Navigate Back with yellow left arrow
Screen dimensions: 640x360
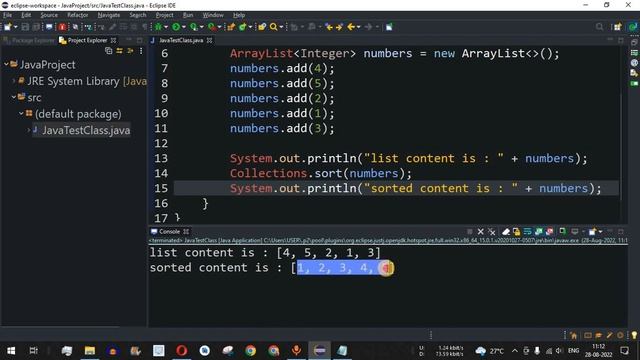coord(351,27)
